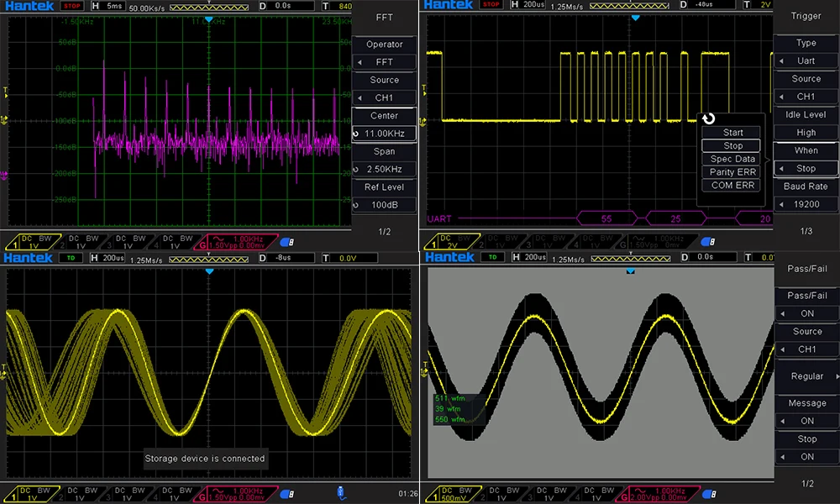Click the TD status badge on the Pass/Fail screen
This screenshot has width=840, height=504.
pos(492,257)
